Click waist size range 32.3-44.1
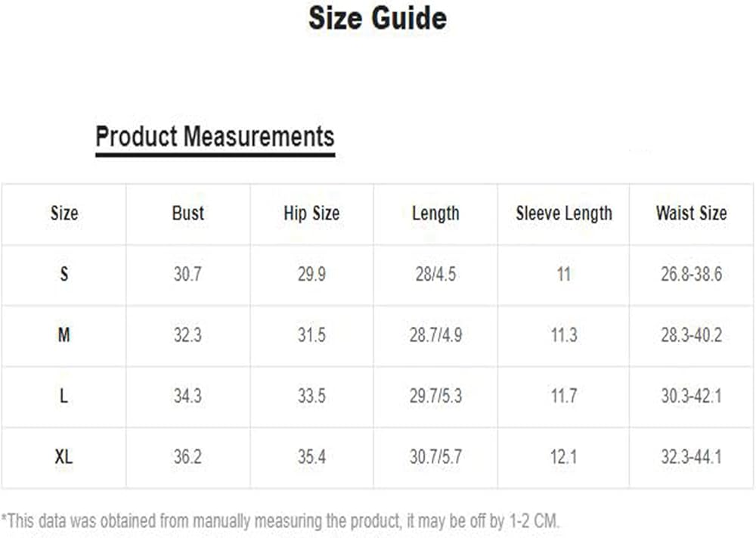 (x=692, y=456)
